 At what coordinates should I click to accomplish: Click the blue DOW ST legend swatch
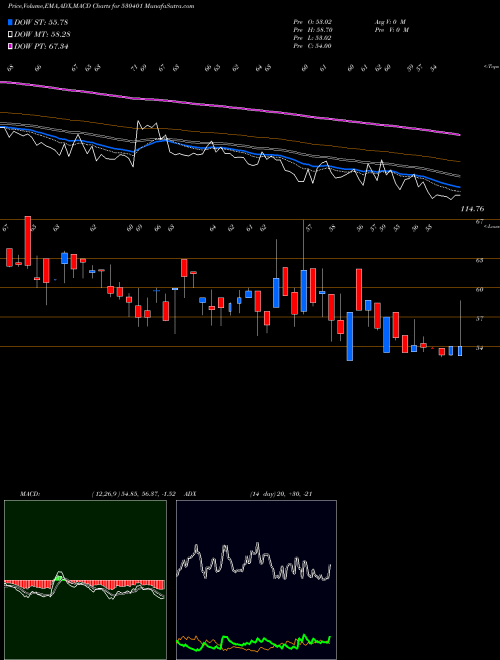coord(10,22)
